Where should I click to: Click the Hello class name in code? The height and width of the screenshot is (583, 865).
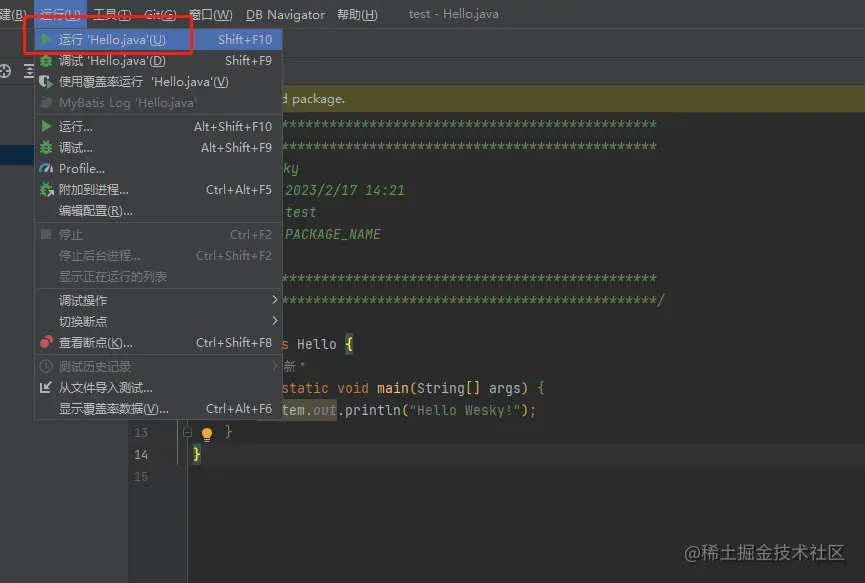point(317,344)
